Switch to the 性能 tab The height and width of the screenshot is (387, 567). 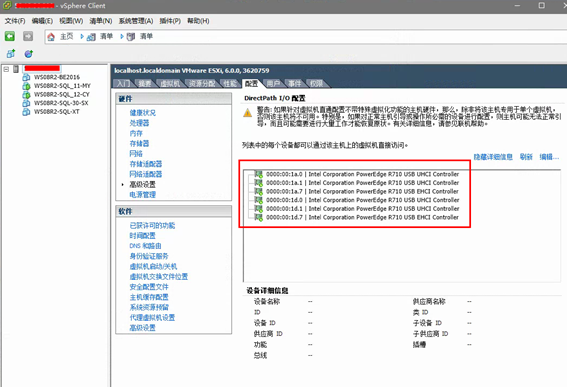pos(230,84)
